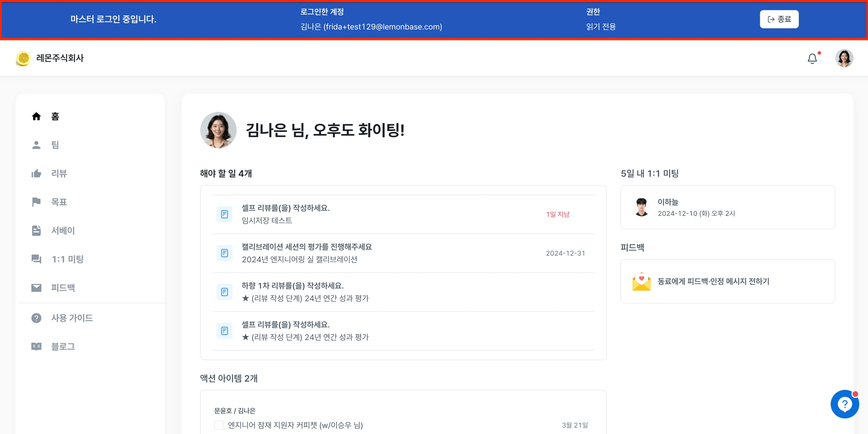Image resolution: width=868 pixels, height=434 pixels.
Task: Click the 레몬주식회사 company name
Action: 60,58
